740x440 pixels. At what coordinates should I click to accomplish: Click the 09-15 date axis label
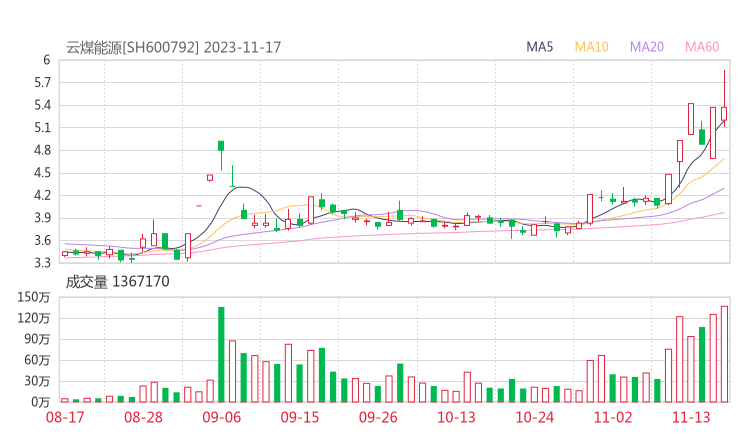(x=300, y=417)
